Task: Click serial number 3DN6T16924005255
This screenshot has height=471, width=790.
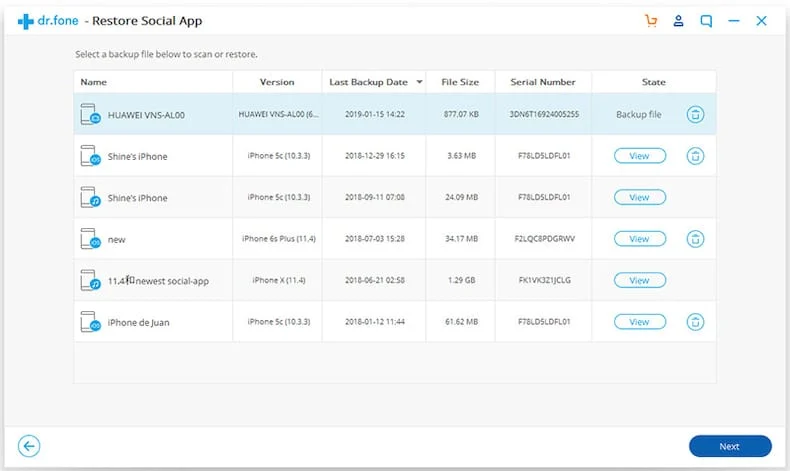Action: click(544, 114)
